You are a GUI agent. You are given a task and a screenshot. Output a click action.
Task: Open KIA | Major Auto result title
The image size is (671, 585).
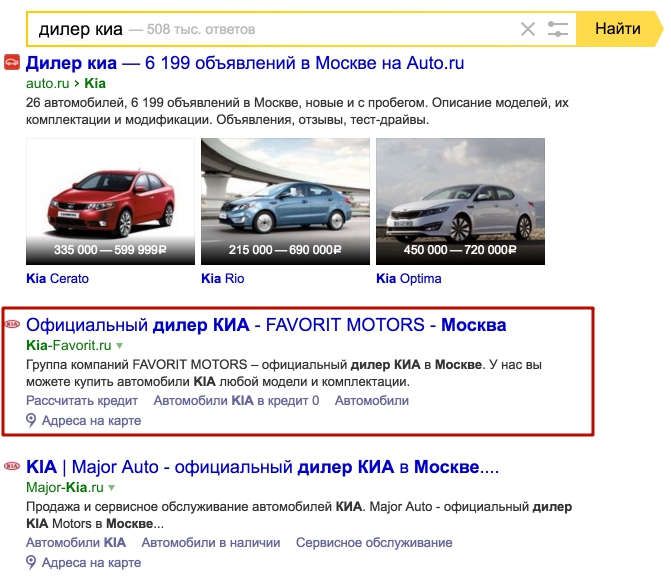tap(262, 467)
